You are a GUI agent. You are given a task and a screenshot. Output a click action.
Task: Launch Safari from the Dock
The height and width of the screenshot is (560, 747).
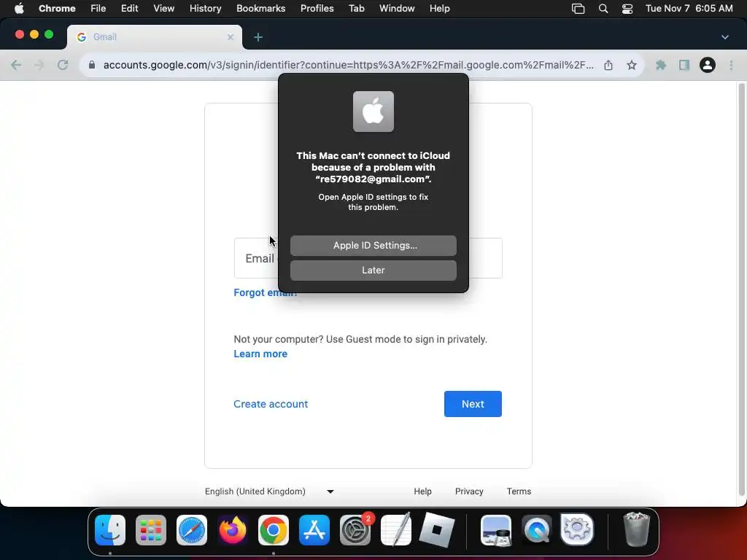tap(192, 530)
